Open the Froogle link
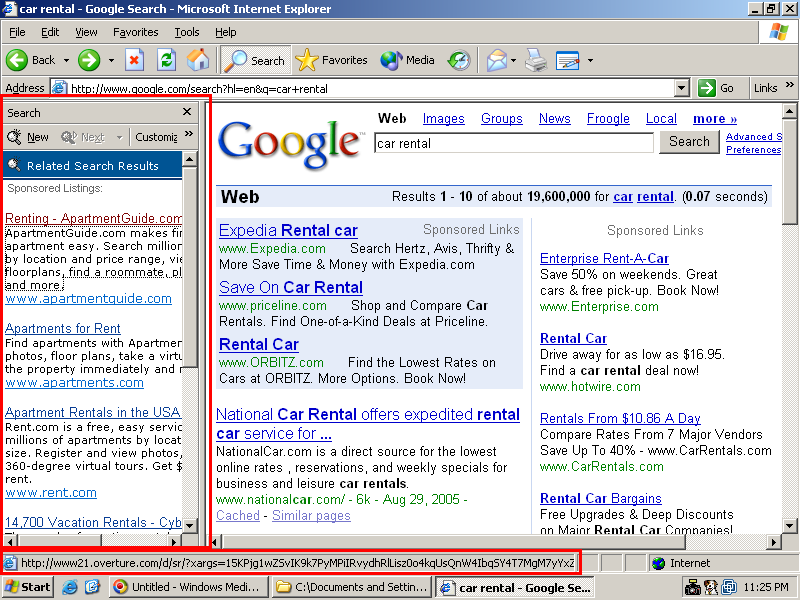The image size is (800, 600). pos(608,119)
